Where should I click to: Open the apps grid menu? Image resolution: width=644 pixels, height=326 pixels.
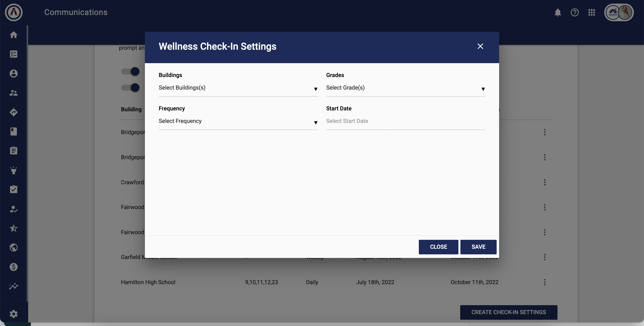tap(591, 12)
